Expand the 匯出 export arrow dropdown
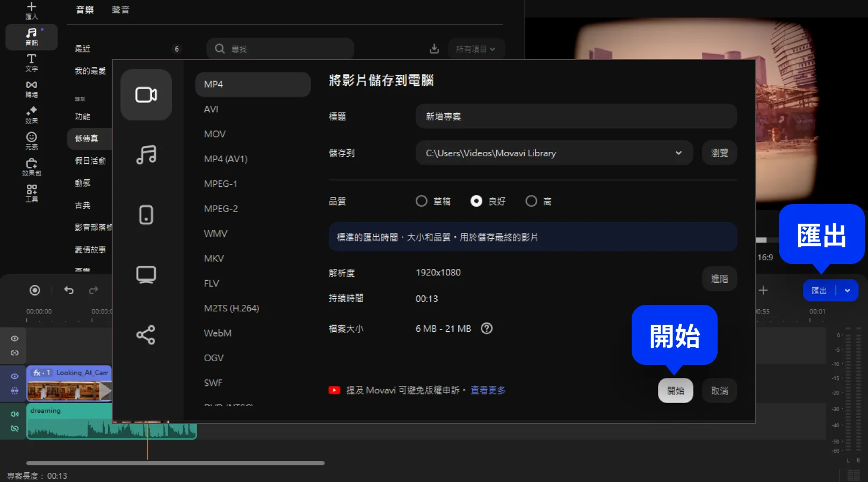Viewport: 868px width, 482px height. pos(848,290)
